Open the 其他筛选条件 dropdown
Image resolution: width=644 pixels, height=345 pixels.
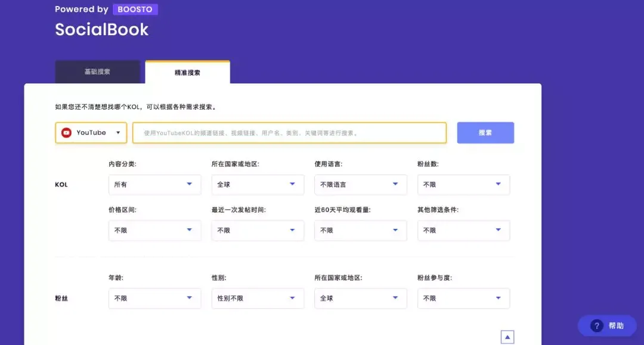463,231
